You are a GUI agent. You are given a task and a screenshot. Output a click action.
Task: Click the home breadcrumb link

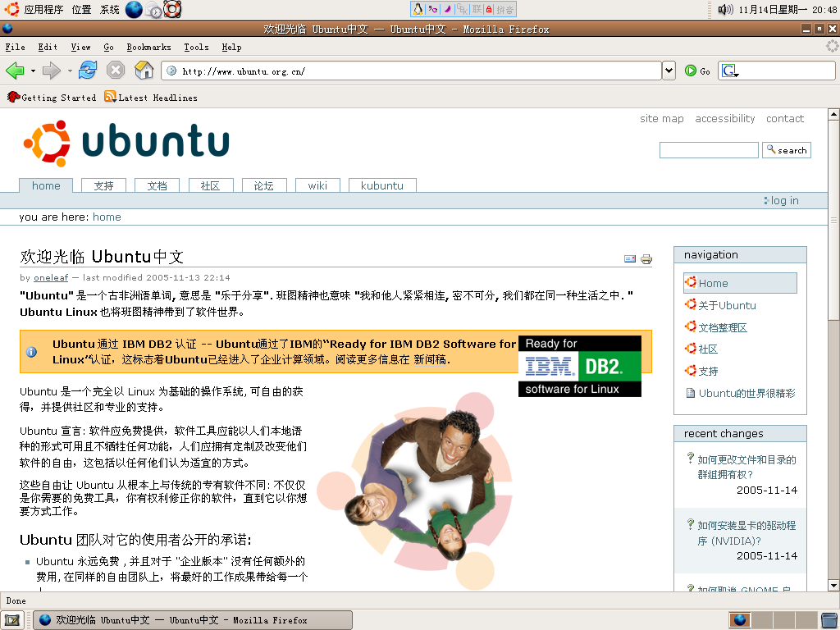click(107, 217)
